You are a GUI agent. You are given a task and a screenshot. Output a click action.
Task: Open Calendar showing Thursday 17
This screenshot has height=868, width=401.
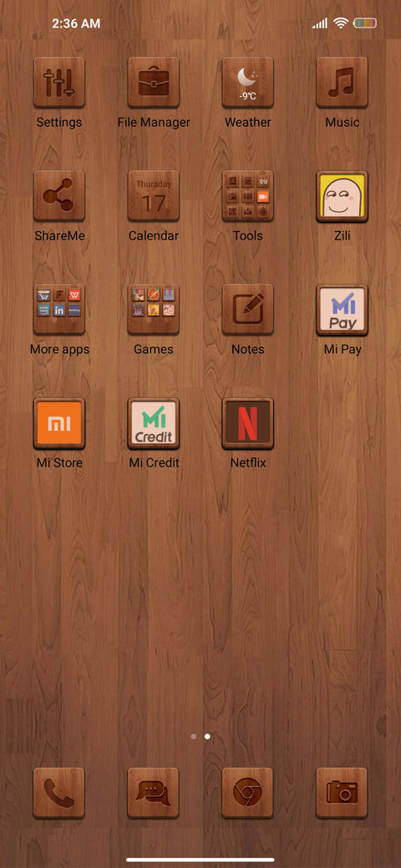154,196
